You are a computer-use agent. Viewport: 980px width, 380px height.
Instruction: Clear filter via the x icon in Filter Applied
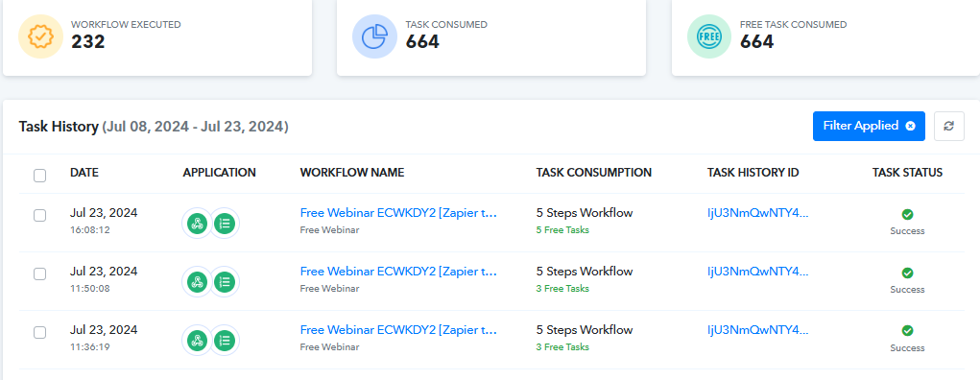click(x=911, y=126)
